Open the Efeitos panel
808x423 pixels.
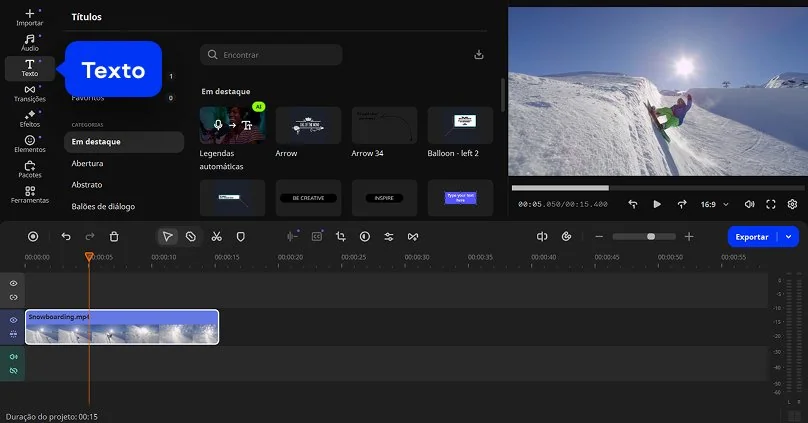[x=30, y=118]
